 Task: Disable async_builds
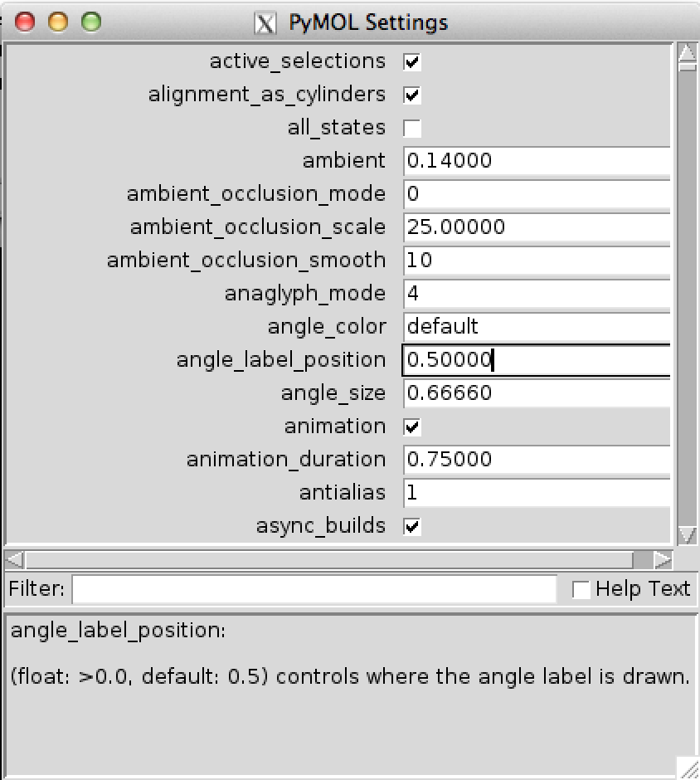click(412, 525)
